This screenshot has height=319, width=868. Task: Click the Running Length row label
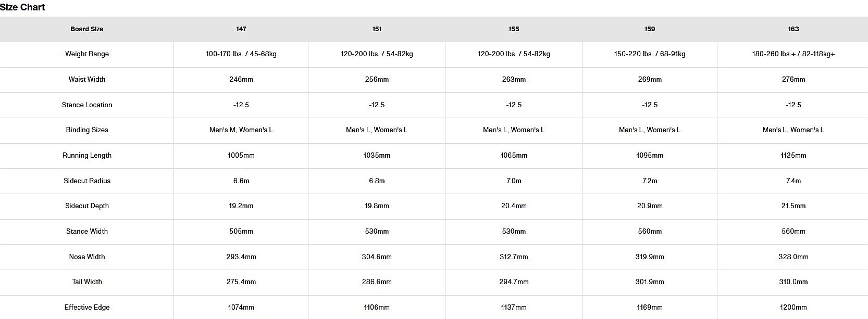pos(87,156)
